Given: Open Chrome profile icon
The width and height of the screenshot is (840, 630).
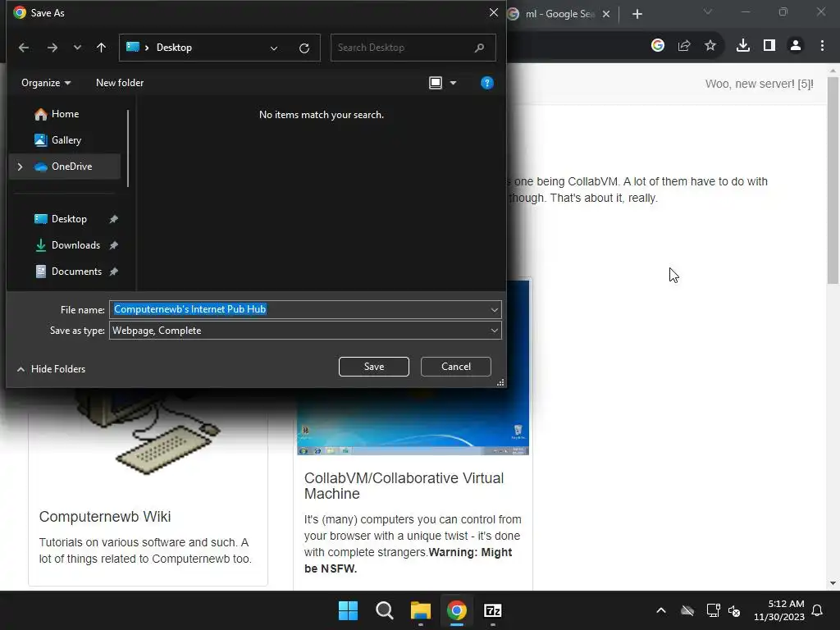Looking at the screenshot, I should click(796, 46).
